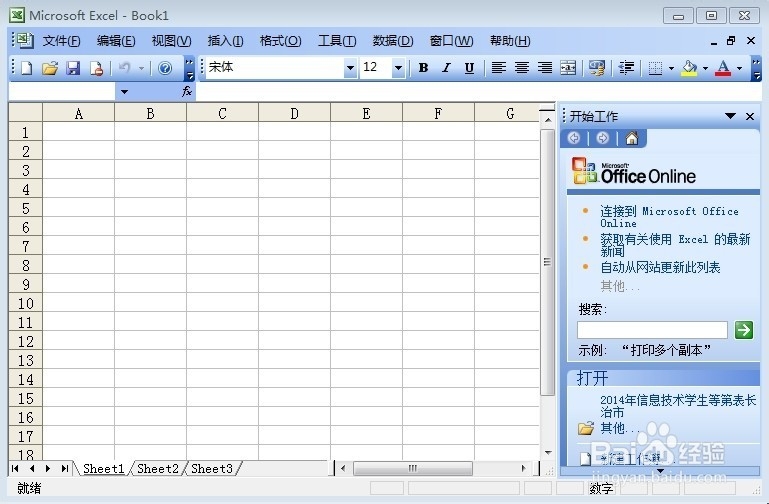Go to next sheet navigation arrow
769x504 pixels.
[48, 469]
